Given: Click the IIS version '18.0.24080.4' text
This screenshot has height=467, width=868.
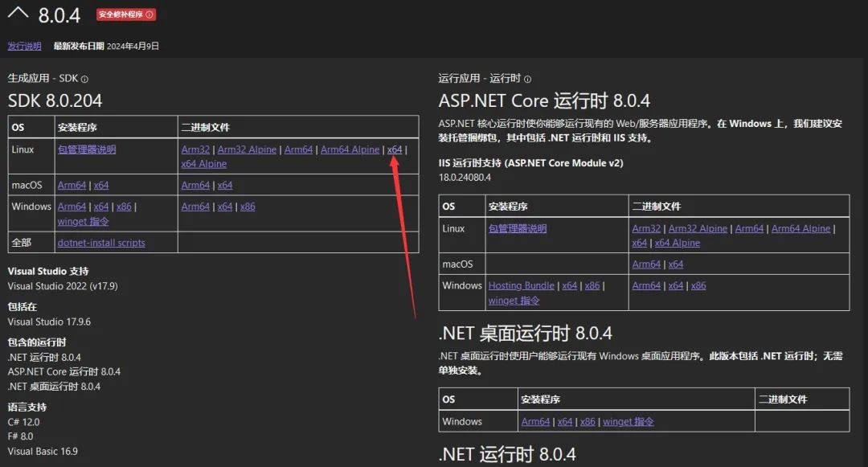Looking at the screenshot, I should (465, 178).
